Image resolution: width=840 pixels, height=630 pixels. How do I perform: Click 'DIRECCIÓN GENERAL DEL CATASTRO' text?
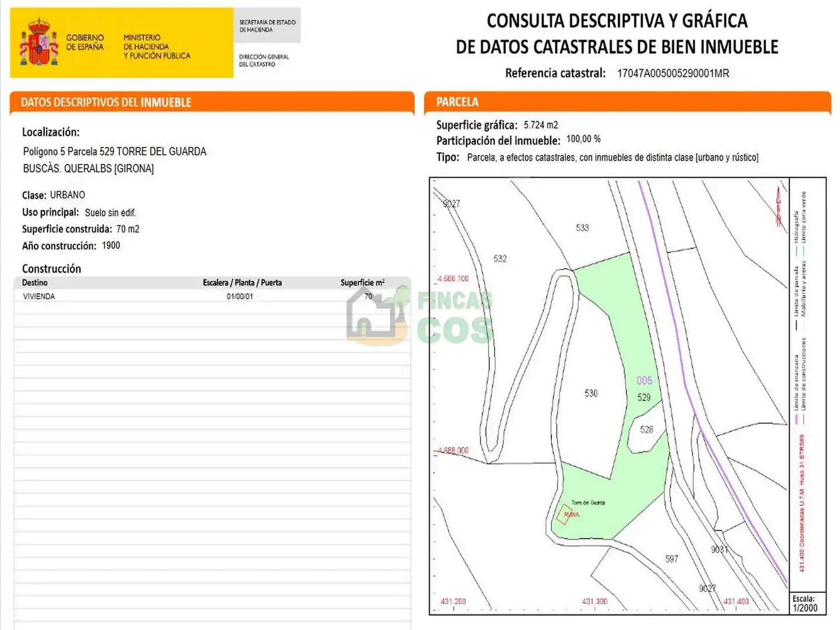pos(264,61)
